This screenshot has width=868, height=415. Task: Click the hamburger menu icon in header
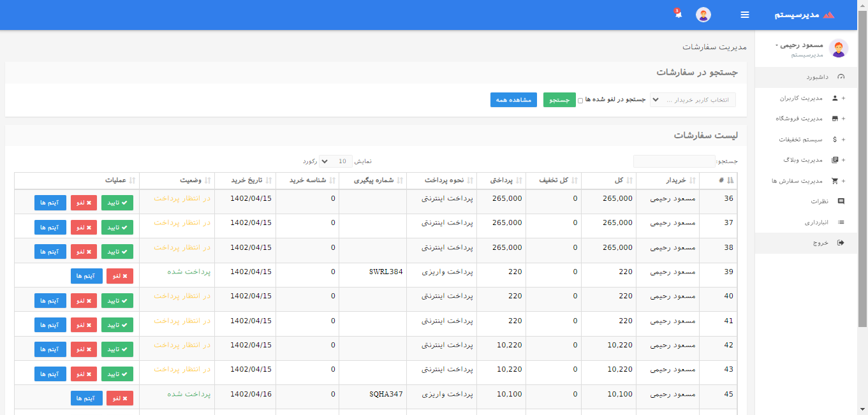745,15
